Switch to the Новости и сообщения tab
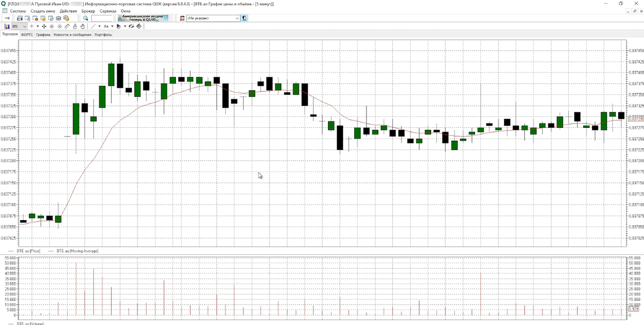Screen dimensions: 644x325 (72, 34)
